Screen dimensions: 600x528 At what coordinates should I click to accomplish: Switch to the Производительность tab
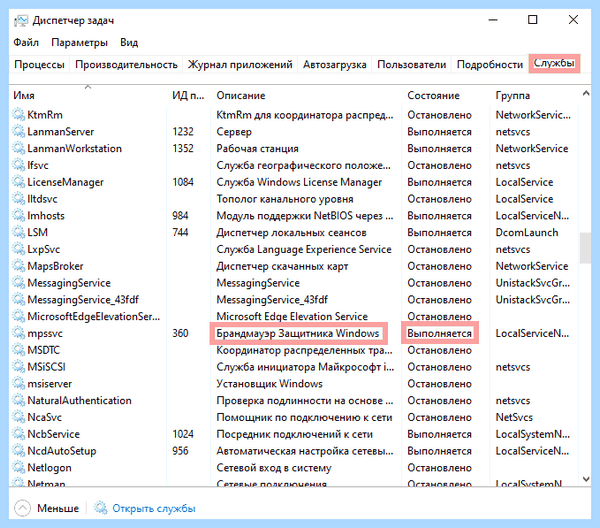tap(126, 64)
